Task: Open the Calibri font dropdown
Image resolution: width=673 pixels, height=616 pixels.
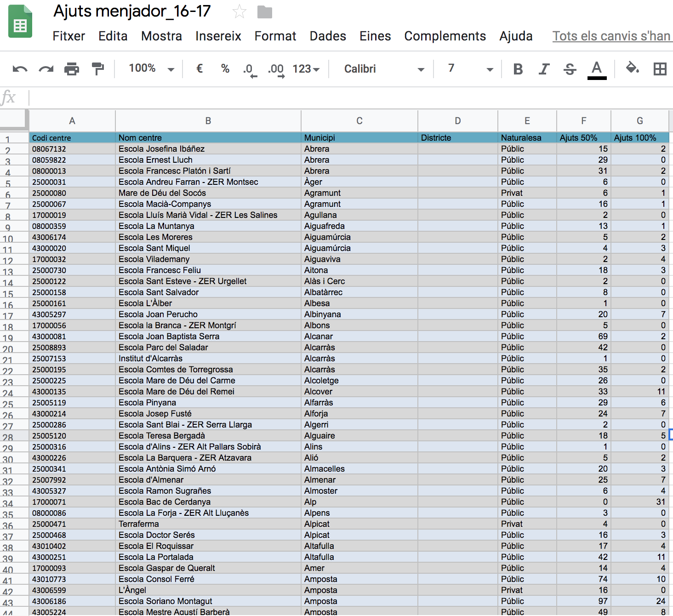Action: pyautogui.click(x=384, y=69)
